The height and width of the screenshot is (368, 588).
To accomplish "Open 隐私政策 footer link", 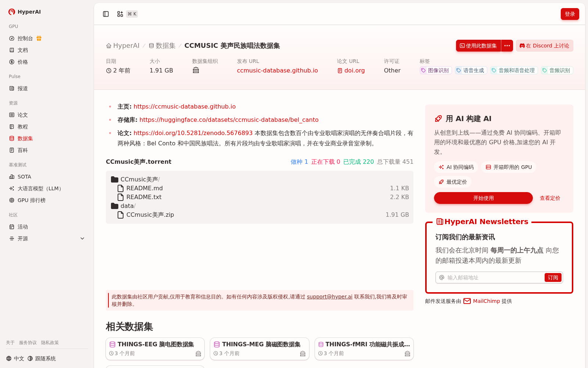I will 50,343.
